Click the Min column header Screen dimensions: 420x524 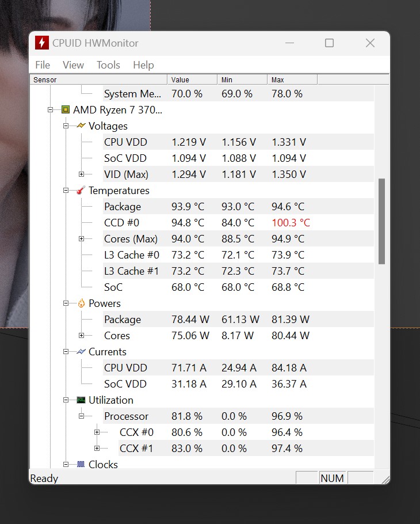coord(242,79)
